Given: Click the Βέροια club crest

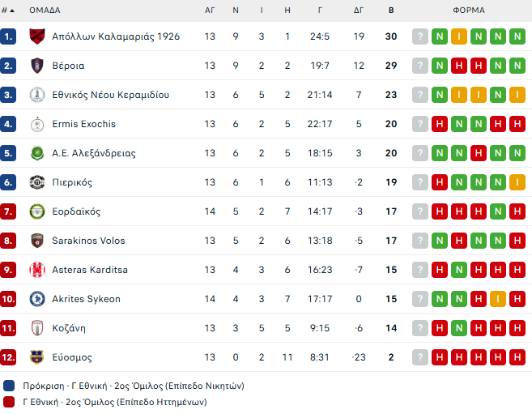Looking at the screenshot, I should click(x=36, y=66).
